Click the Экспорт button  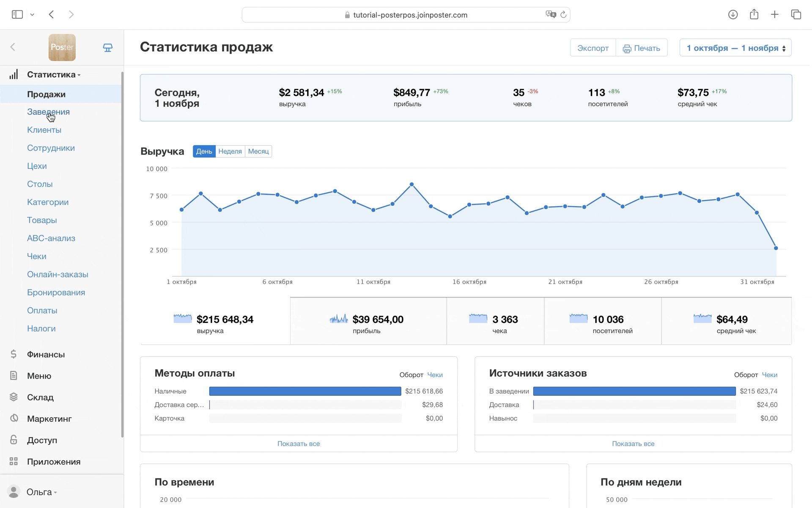(x=593, y=48)
